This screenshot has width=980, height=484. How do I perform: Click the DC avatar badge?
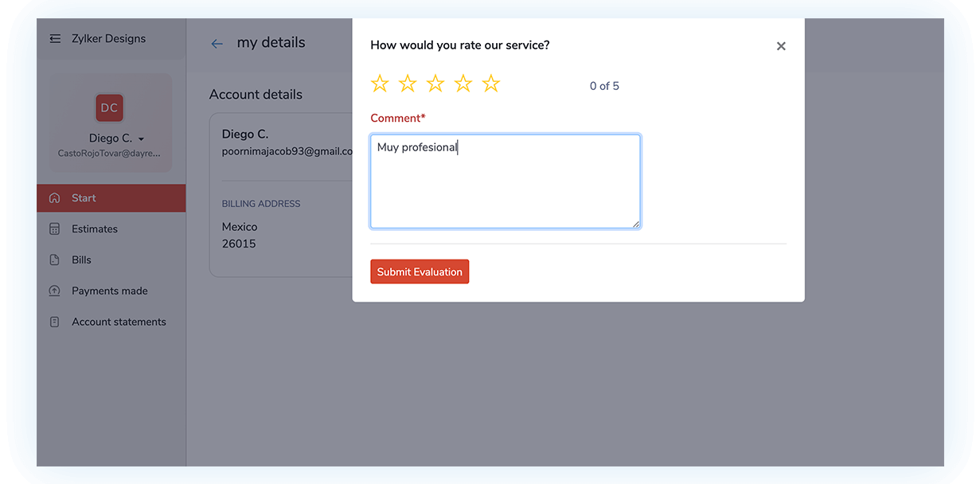pos(109,107)
